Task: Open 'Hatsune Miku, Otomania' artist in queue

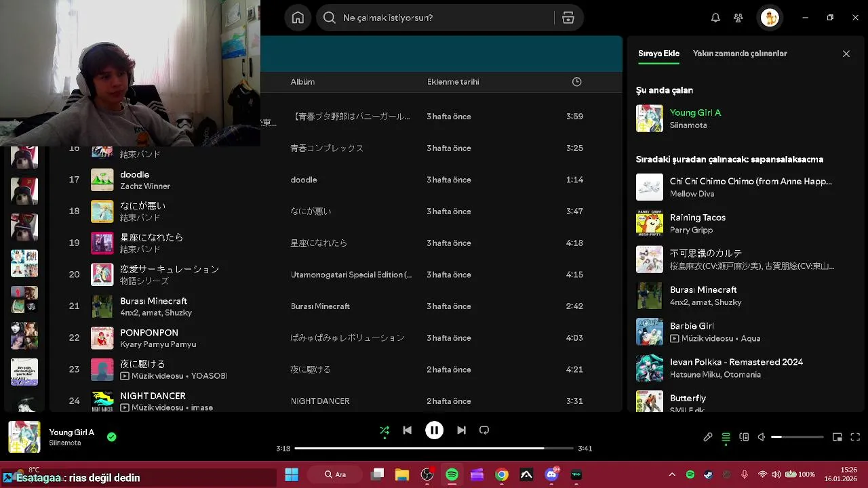Action: (715, 374)
